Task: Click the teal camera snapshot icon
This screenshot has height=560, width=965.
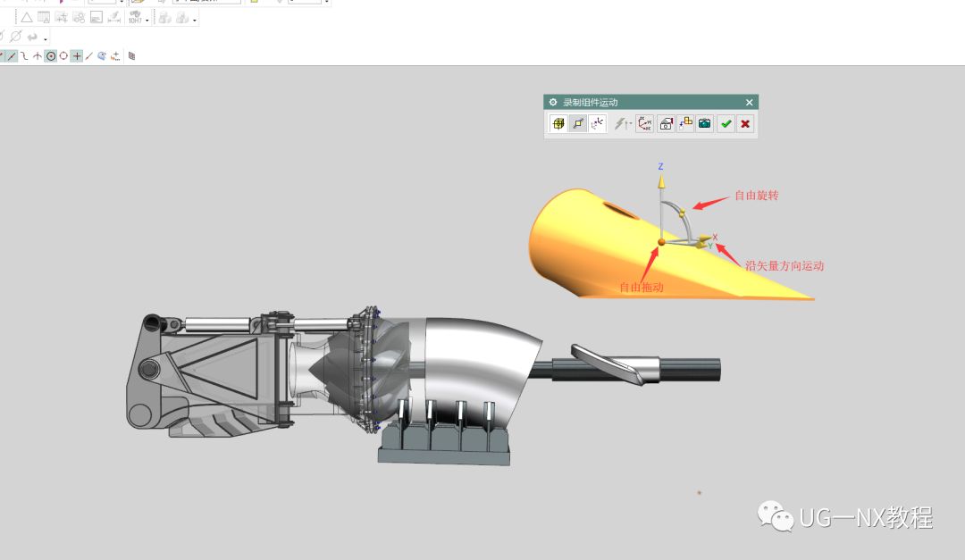Action: click(x=705, y=123)
